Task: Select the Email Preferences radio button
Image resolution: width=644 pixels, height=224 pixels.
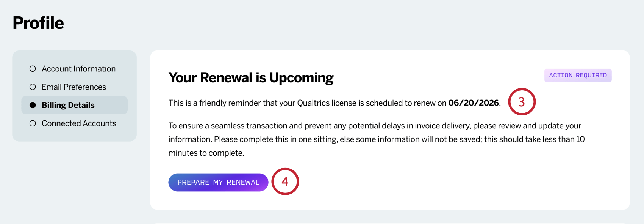Action: pos(32,87)
